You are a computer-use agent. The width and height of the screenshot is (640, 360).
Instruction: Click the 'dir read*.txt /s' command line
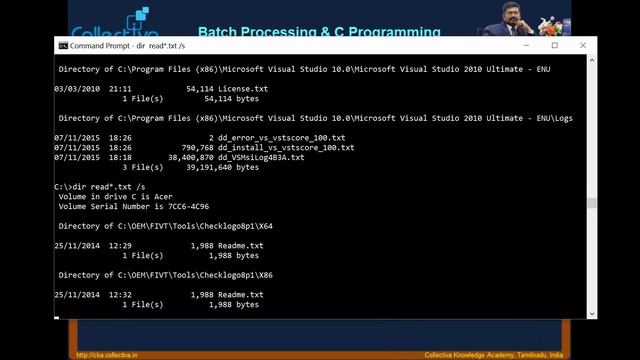point(100,187)
